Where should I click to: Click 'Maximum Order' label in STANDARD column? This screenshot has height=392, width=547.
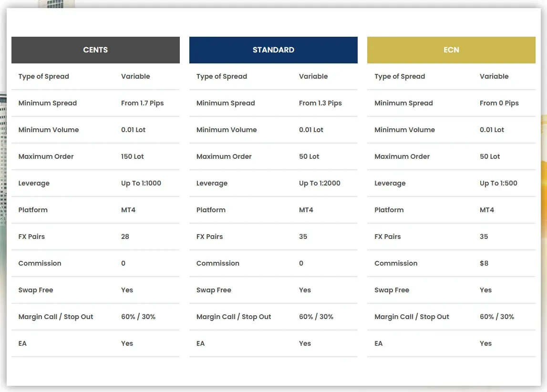click(x=224, y=156)
